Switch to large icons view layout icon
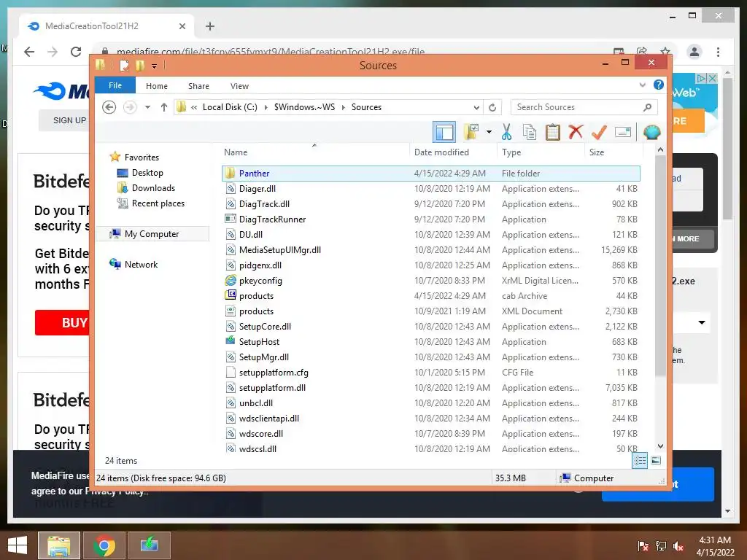 [x=656, y=460]
